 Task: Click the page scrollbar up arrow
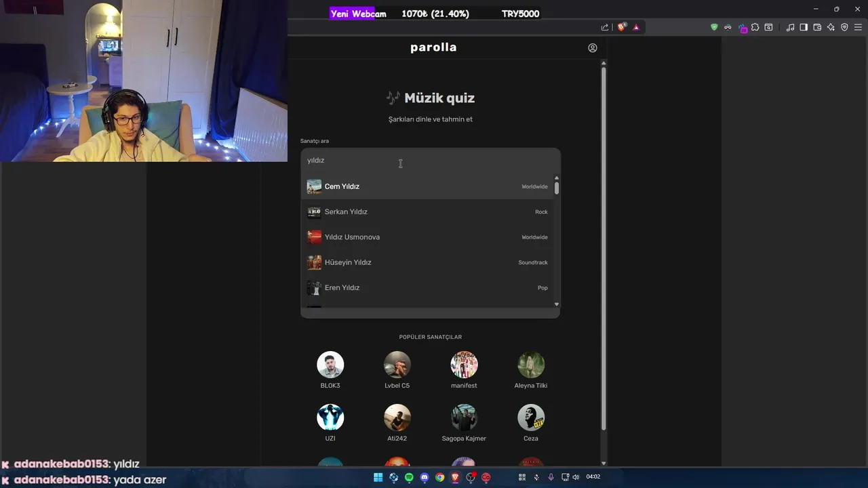[x=604, y=64]
